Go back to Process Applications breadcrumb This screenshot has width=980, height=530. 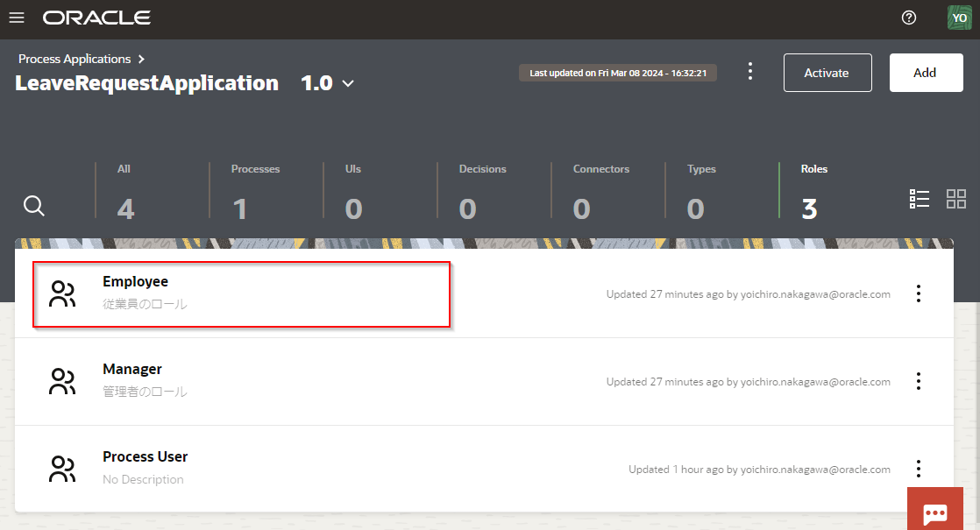(x=75, y=59)
